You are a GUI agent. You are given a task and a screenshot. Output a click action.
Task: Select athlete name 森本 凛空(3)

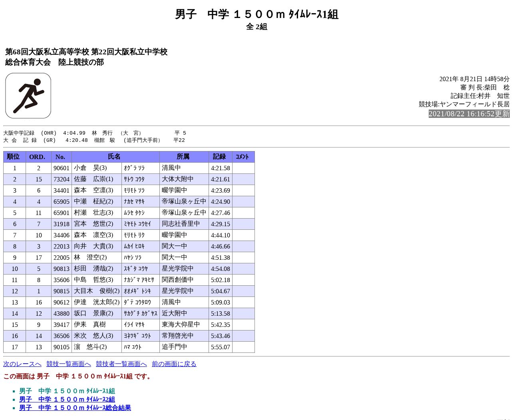coord(93,235)
